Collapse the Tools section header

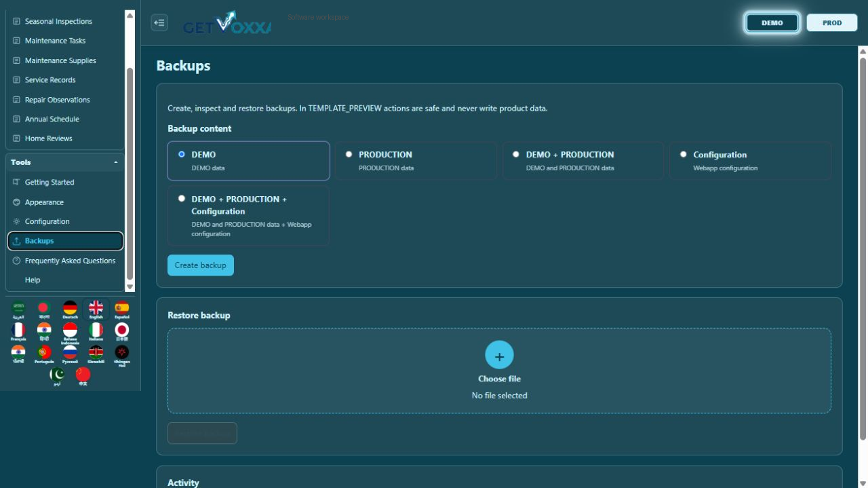pyautogui.click(x=65, y=162)
